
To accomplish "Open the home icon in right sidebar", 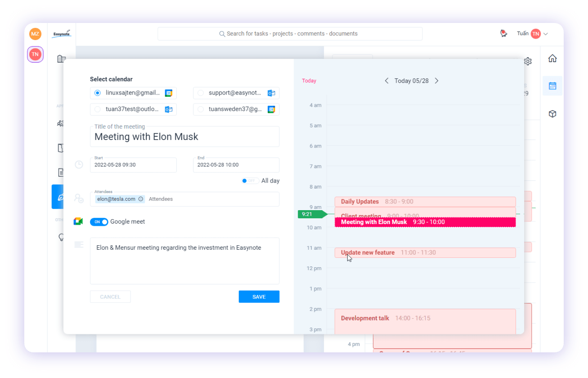I will pos(552,58).
